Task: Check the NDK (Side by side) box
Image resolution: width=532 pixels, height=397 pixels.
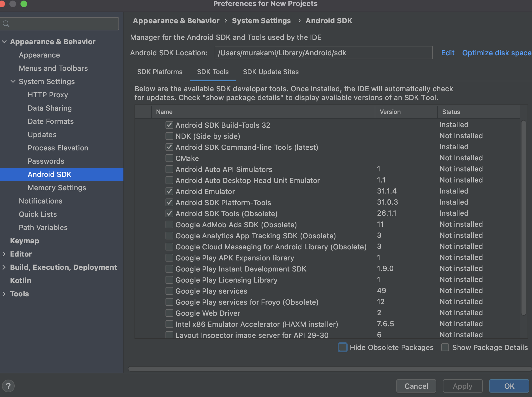Action: click(x=169, y=136)
